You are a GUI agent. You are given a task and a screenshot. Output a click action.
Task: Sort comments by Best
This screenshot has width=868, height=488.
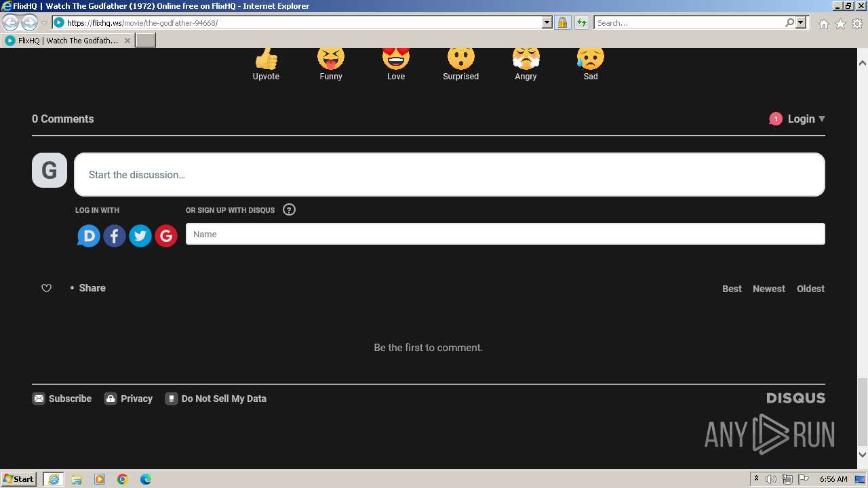732,289
